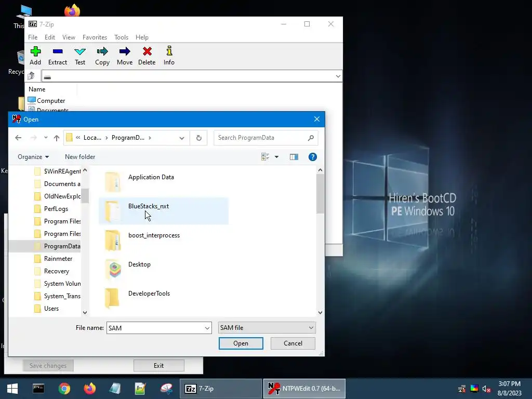Expand the ProgramData breadcrumb arrow
Screen dimensions: 532x399
150,138
